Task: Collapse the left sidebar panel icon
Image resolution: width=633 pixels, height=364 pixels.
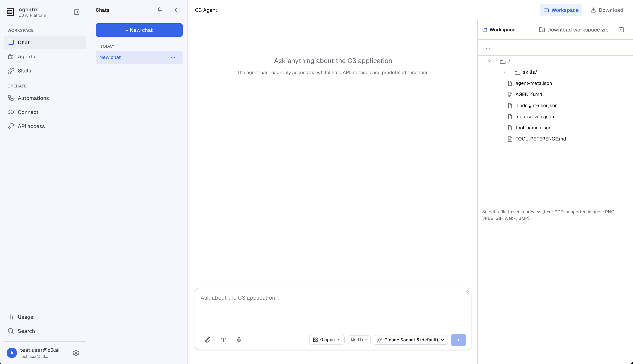Action: pyautogui.click(x=77, y=12)
